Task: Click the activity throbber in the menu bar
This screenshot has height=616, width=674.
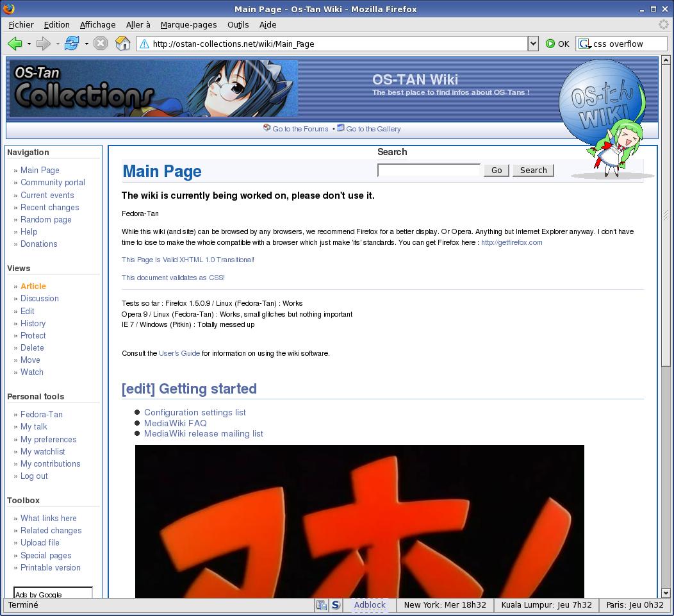Action: [663, 24]
